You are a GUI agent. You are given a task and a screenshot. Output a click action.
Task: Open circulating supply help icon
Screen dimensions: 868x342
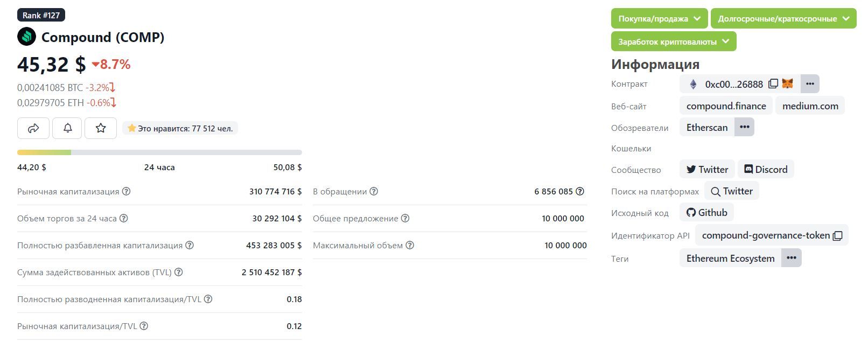(x=374, y=191)
